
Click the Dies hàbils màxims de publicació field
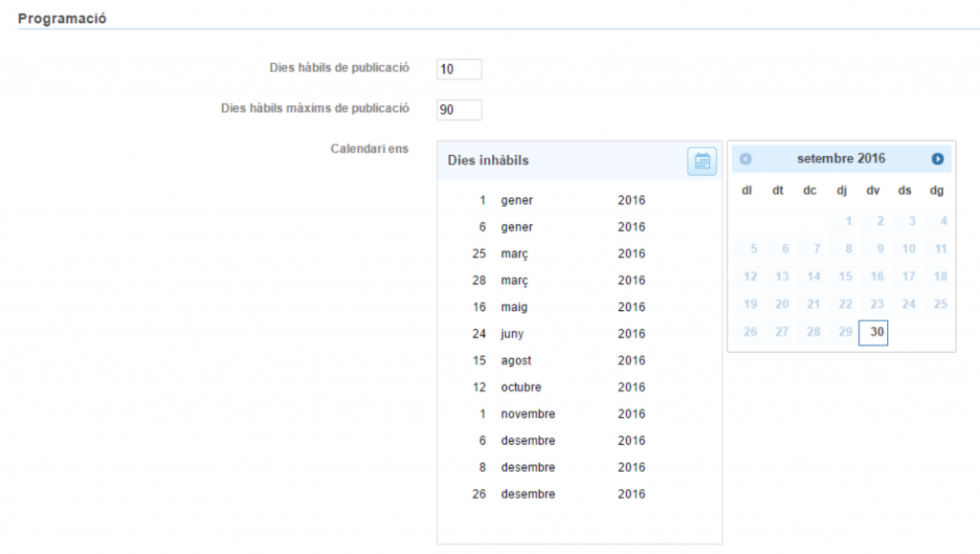point(458,110)
